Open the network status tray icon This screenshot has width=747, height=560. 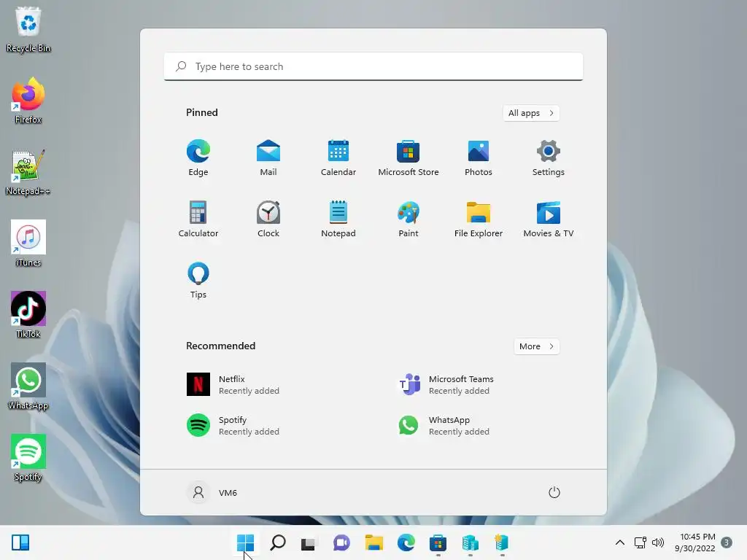640,542
